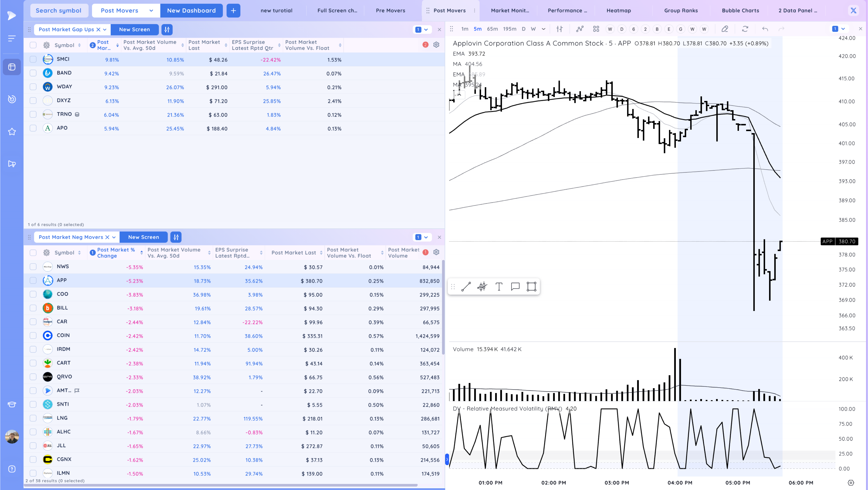The image size is (868, 490).
Task: Click the plus button to add a dashboard
Action: pos(233,10)
